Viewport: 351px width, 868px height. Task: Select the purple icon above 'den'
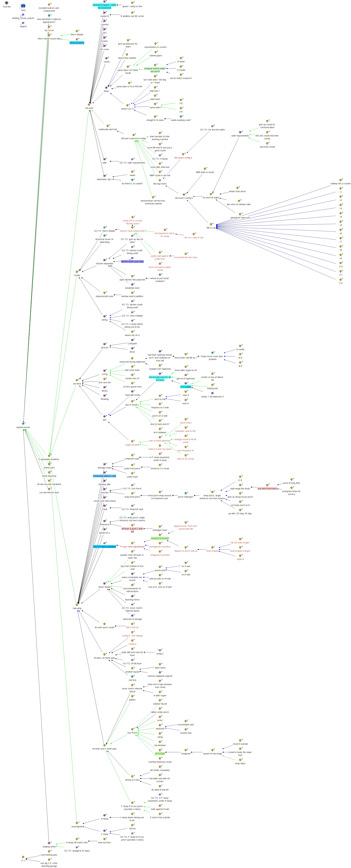point(104,416)
